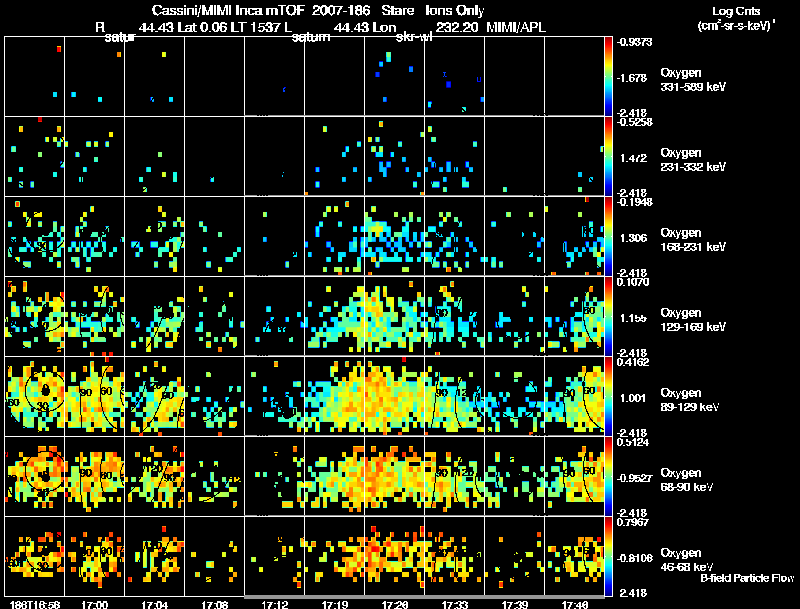
Task: Click the 'Lat 0.06' header value
Action: point(202,27)
